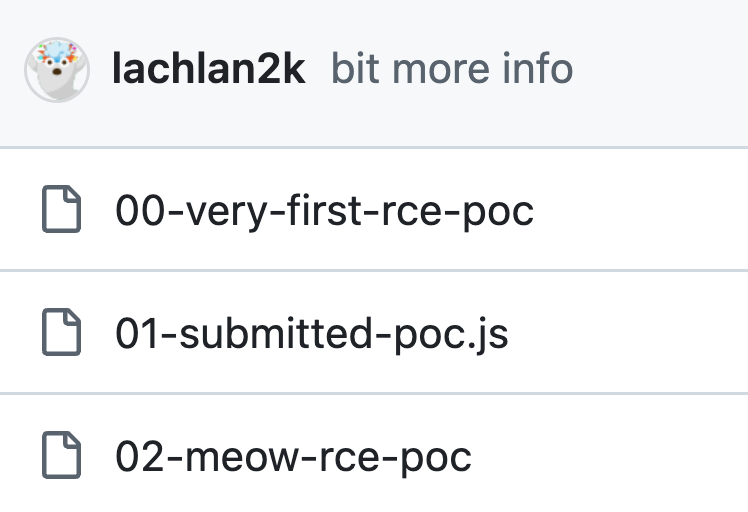The height and width of the screenshot is (512, 748).
Task: Click file icon beside 00-very-first-rce-poc
Action: point(61,211)
